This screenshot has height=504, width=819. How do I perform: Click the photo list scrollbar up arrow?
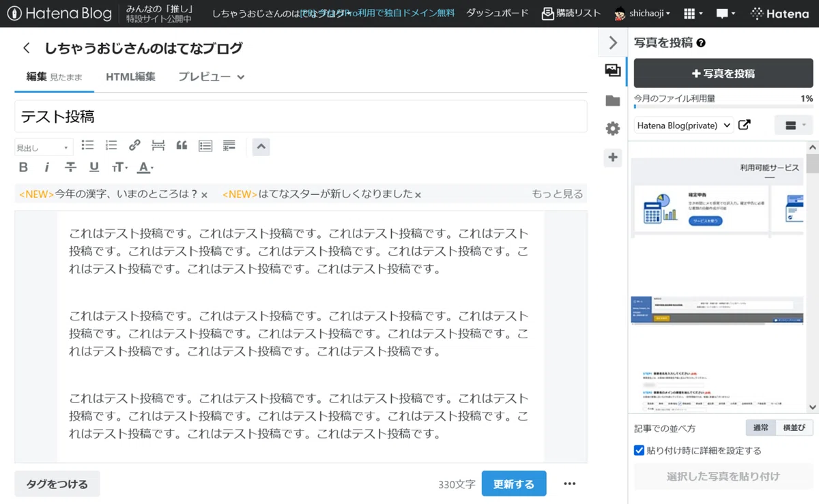click(x=812, y=147)
